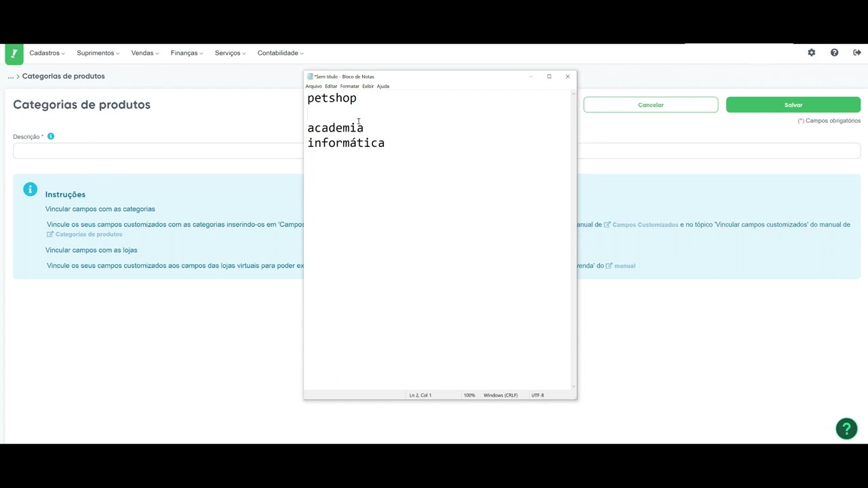Click the green Salvar button
The width and height of the screenshot is (868, 488).
[x=793, y=105]
